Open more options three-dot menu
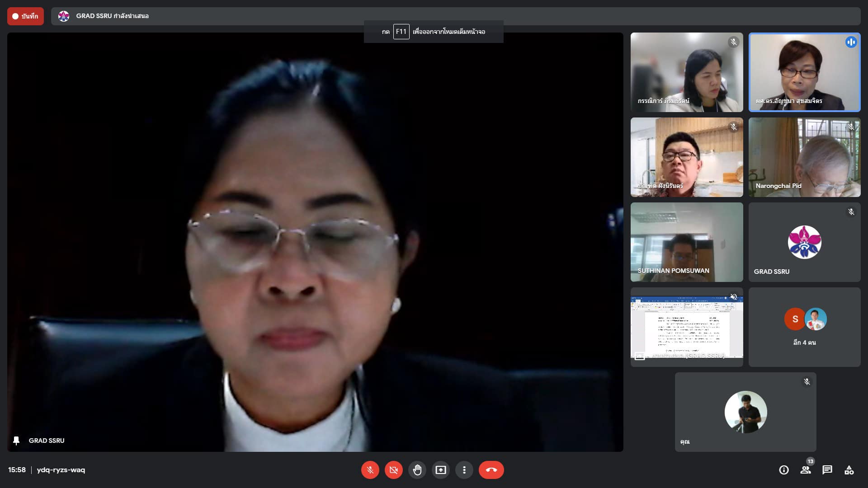Viewport: 868px width, 488px height. (464, 470)
